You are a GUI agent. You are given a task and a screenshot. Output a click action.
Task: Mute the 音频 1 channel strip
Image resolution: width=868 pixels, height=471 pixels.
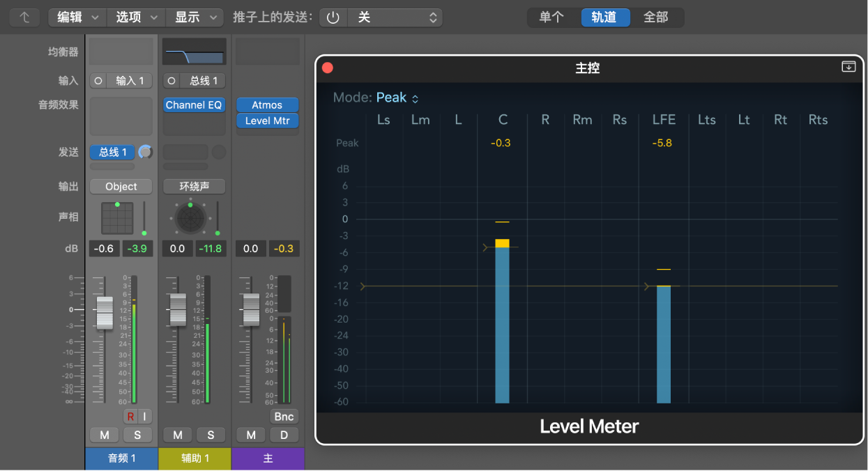tap(105, 435)
